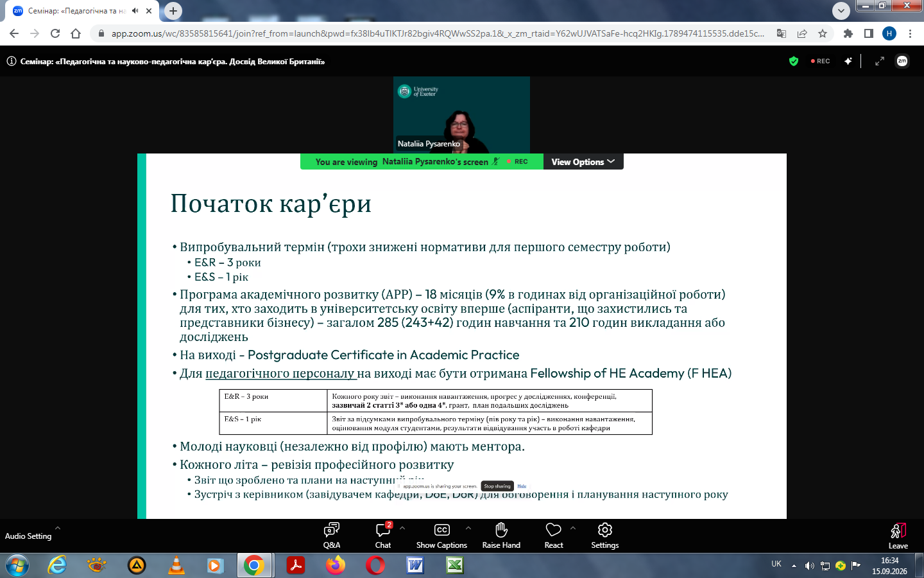Screen dimensions: 924x578
Task: Expand the View Options dropdown
Action: [583, 162]
